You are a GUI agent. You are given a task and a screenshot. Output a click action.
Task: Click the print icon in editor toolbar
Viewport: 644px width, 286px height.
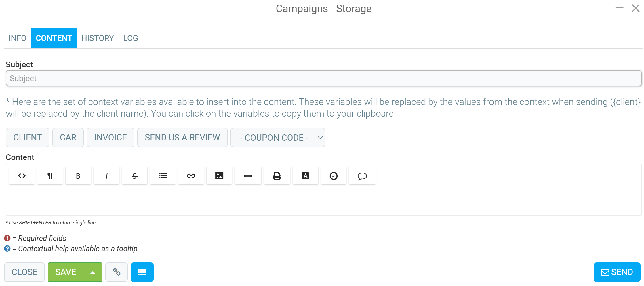277,176
